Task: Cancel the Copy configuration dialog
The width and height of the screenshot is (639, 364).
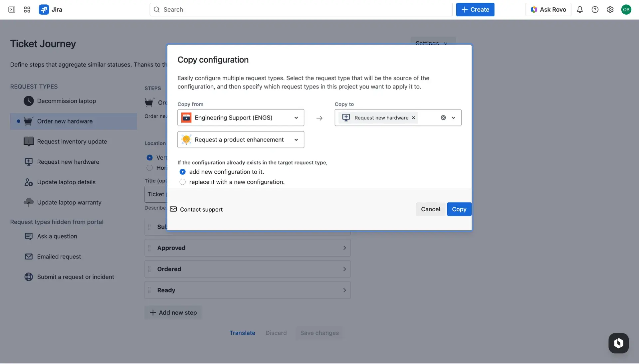Action: click(x=430, y=209)
